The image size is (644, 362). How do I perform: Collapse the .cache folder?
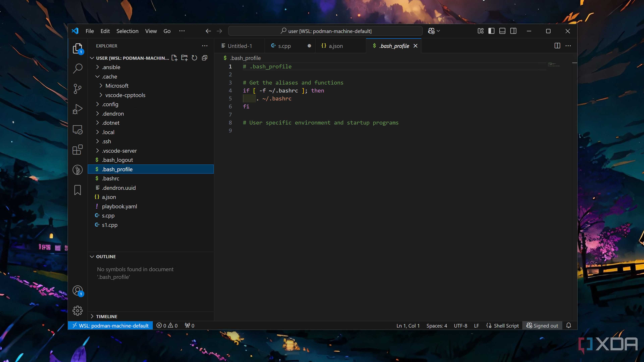click(x=97, y=76)
